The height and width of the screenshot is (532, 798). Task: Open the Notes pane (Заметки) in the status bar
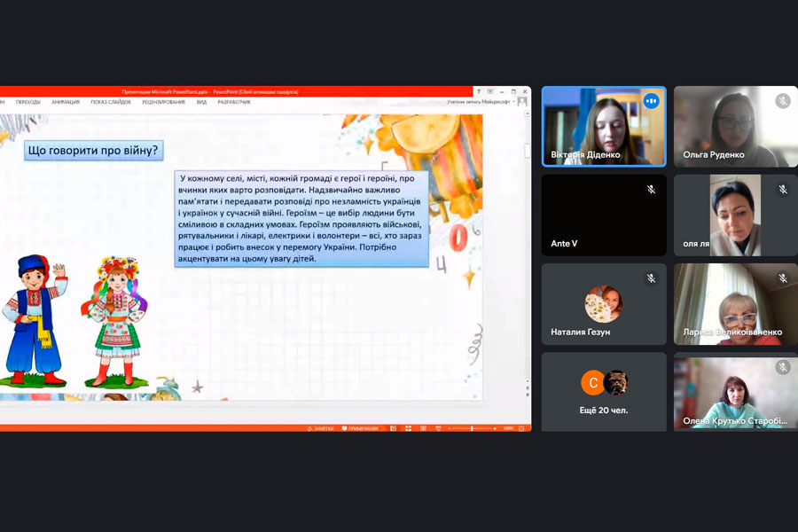pyautogui.click(x=323, y=428)
